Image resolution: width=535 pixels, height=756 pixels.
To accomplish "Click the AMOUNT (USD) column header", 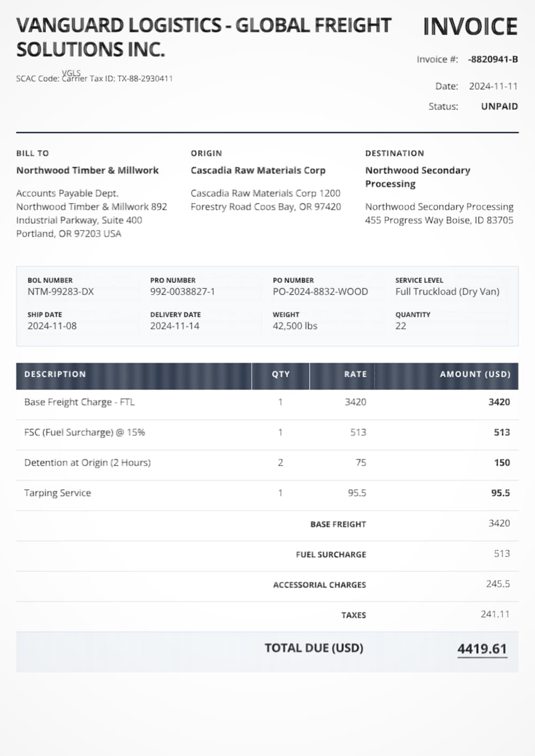I will [475, 374].
